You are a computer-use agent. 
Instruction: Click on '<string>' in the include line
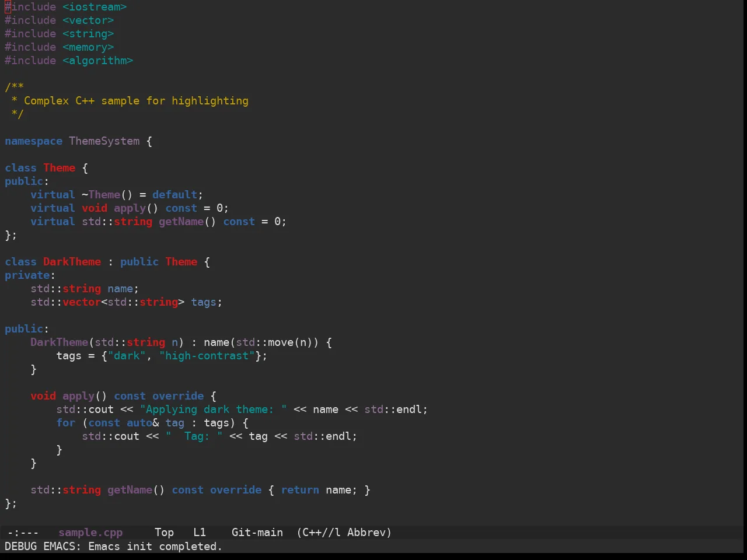pos(88,34)
